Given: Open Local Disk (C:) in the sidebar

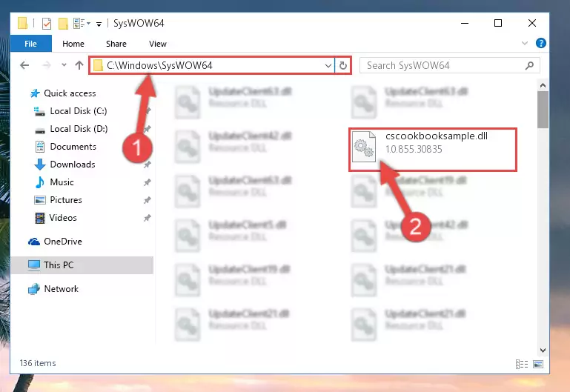Looking at the screenshot, I should pyautogui.click(x=79, y=111).
